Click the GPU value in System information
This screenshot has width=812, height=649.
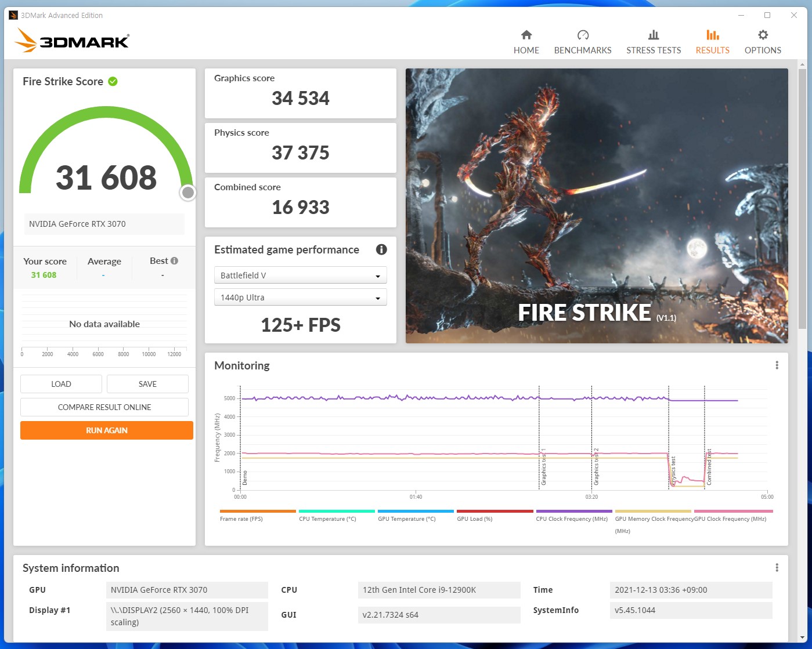pos(187,590)
